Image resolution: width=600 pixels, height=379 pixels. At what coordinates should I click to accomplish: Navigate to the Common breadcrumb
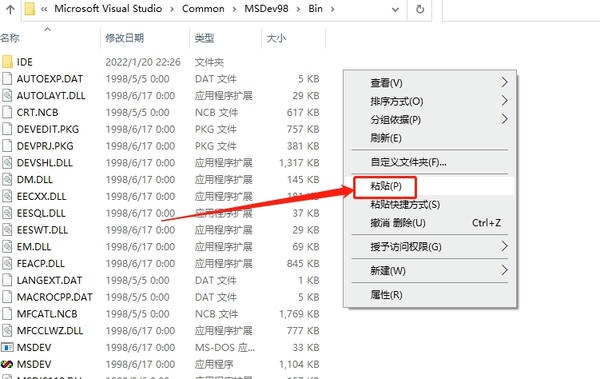point(203,8)
